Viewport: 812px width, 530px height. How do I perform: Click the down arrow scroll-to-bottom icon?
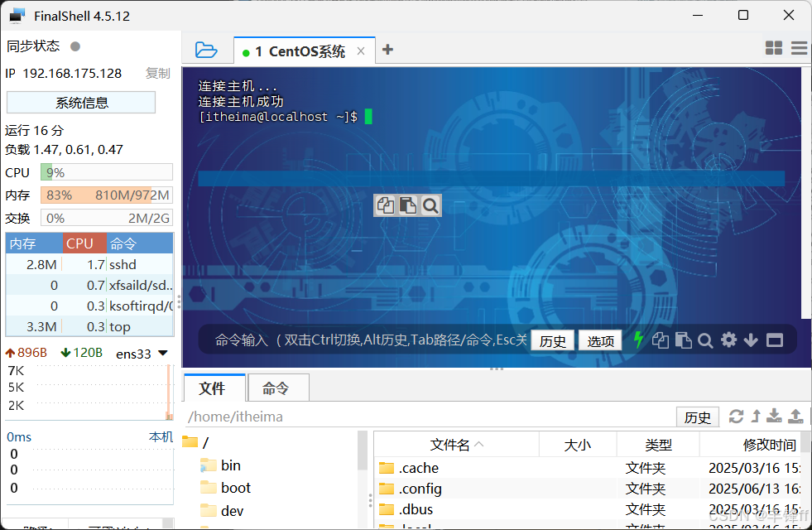point(751,340)
